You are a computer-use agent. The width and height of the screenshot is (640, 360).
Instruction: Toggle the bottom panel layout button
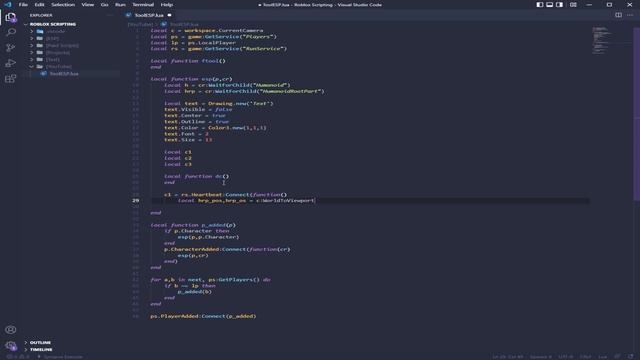(x=549, y=4)
